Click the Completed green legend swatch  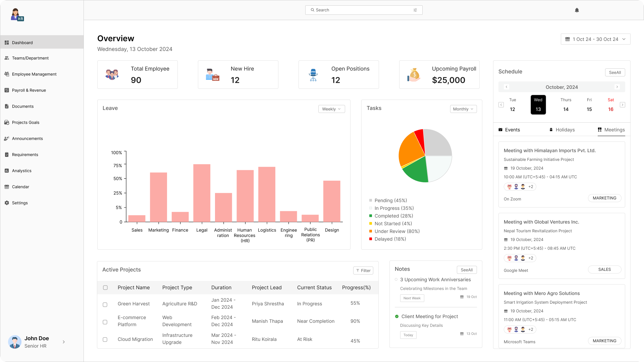pyautogui.click(x=371, y=216)
